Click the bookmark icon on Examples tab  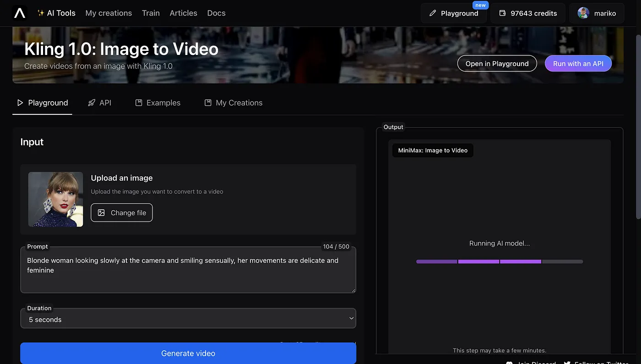139,103
